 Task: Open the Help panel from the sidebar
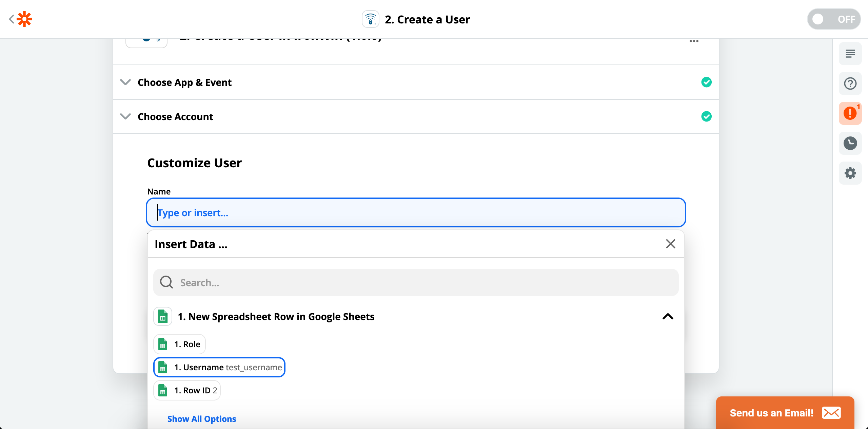point(850,83)
